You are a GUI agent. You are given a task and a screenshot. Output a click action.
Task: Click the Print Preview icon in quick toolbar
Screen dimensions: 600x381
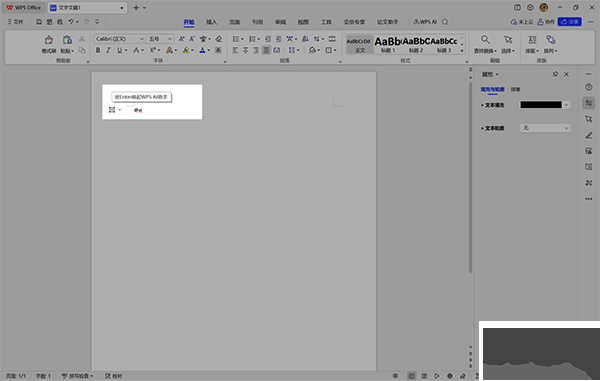(60, 22)
